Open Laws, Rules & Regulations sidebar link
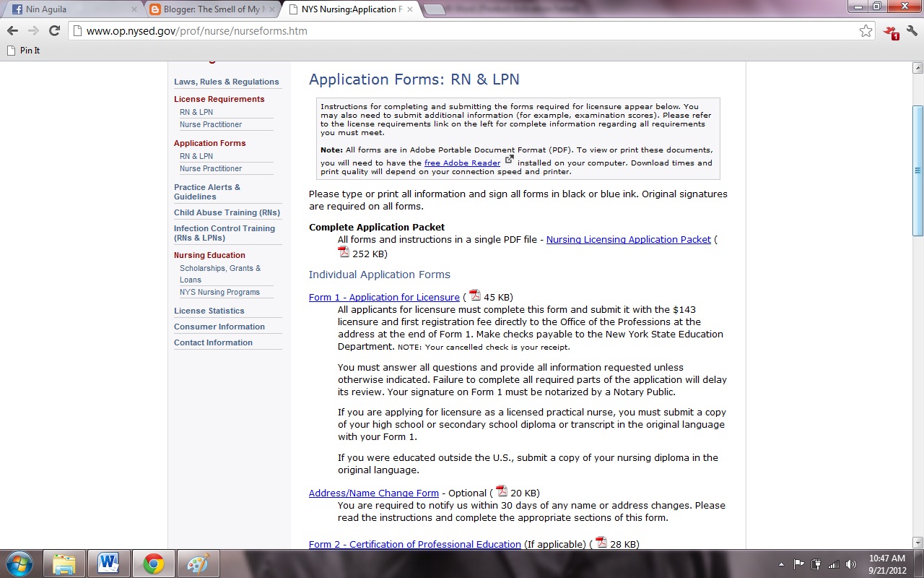 coord(227,82)
